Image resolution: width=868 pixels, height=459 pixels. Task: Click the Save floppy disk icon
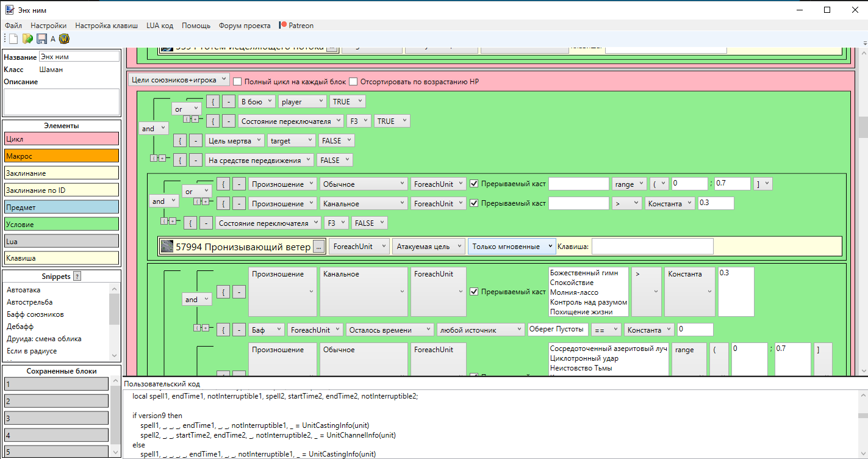pos(41,39)
